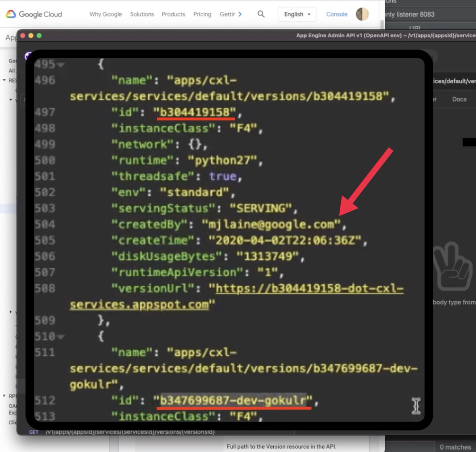Screen dimensions: 476x452
Task: Close the API client window with red button
Action: click(23, 36)
